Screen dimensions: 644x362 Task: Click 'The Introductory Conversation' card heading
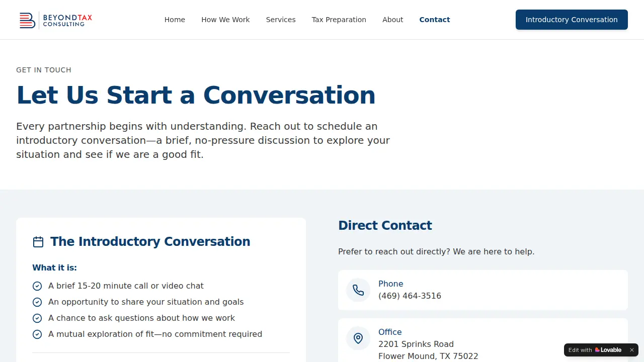pos(150,242)
